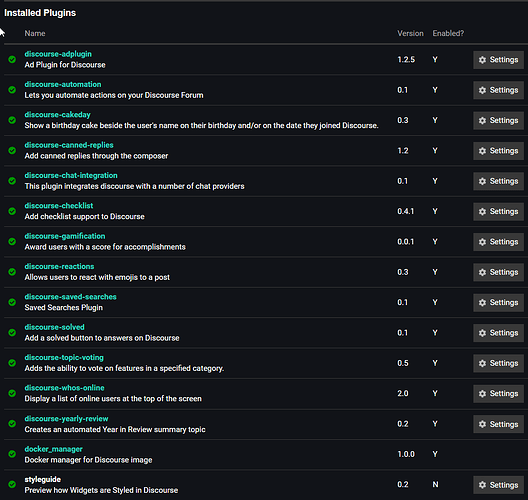Open Settings for discourse-automation
Image resolution: width=528 pixels, height=500 pixels.
498,90
